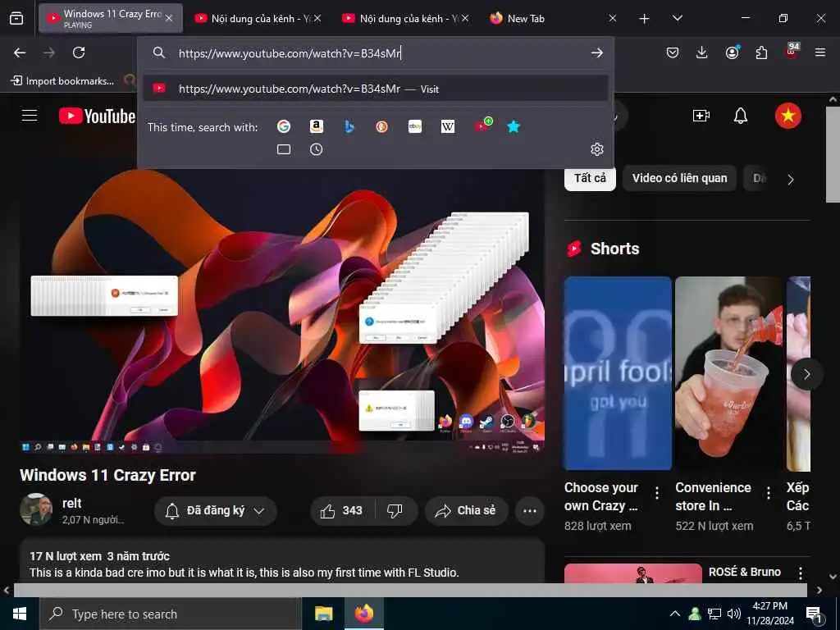Open relt channel name
The width and height of the screenshot is (840, 630).
pyautogui.click(x=72, y=504)
